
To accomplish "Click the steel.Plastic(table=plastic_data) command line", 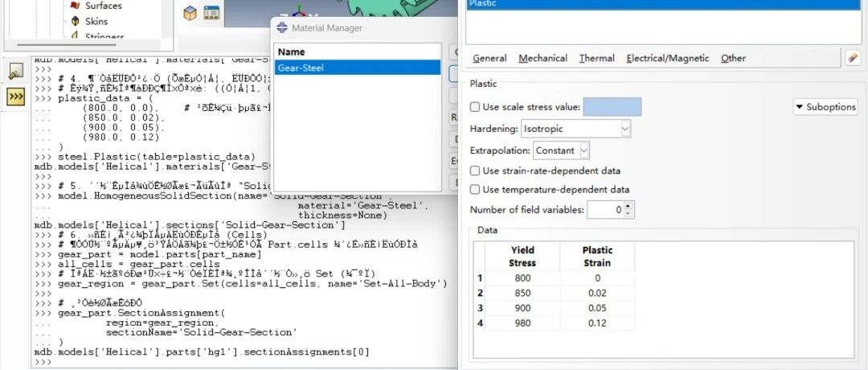I will (x=156, y=157).
